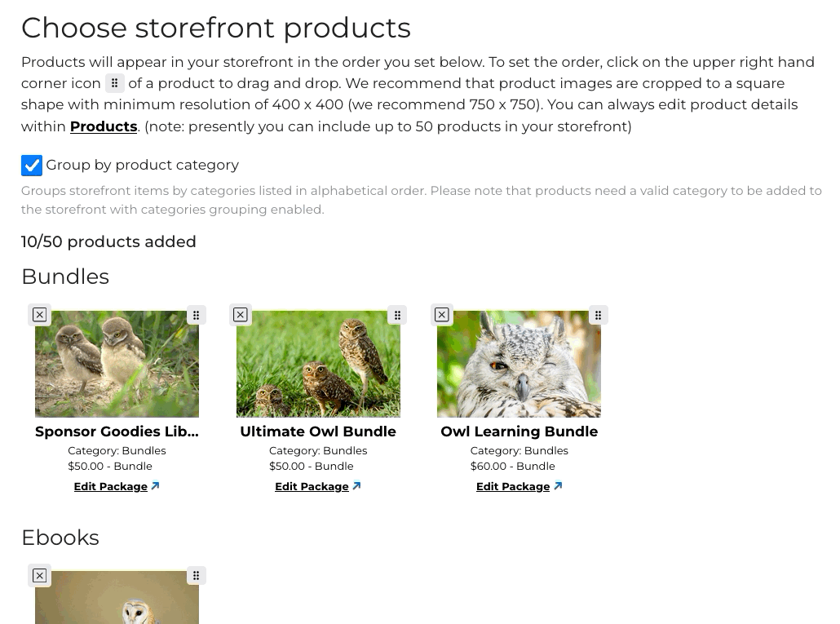Click drag handle on Ultimate Owl Bundle
Viewport: 840px width, 624px height.
[397, 315]
